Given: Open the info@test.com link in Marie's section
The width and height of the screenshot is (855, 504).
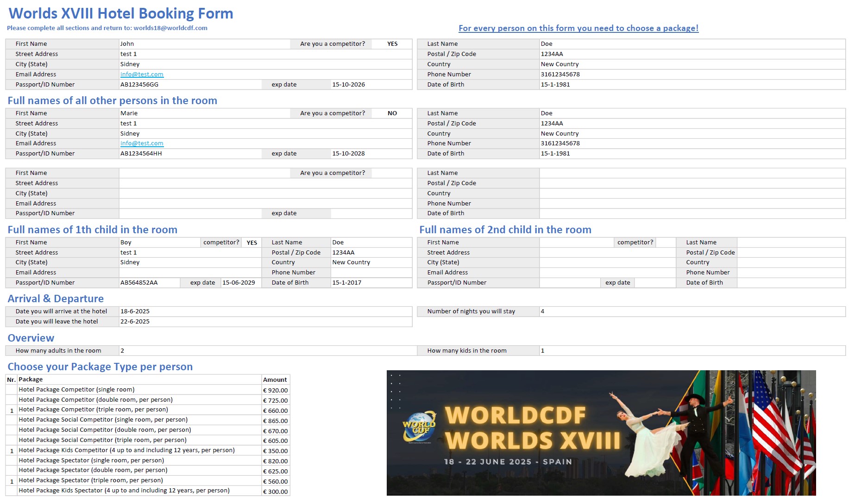Looking at the screenshot, I should click(142, 143).
